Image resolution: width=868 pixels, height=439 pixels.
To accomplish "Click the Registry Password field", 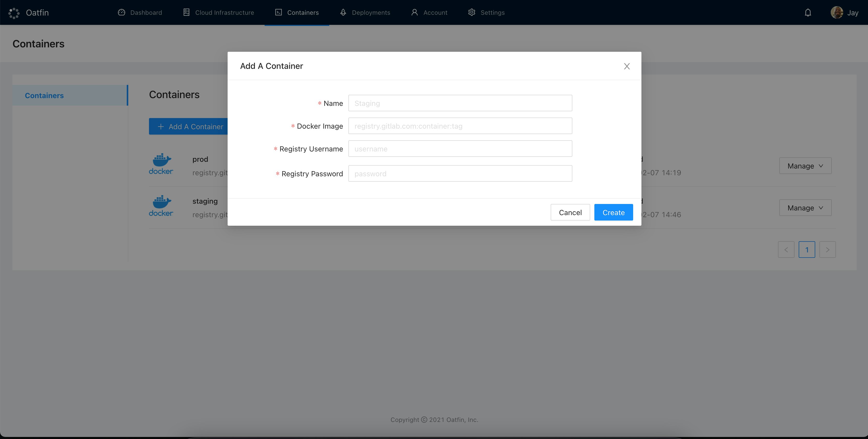I will 460,174.
